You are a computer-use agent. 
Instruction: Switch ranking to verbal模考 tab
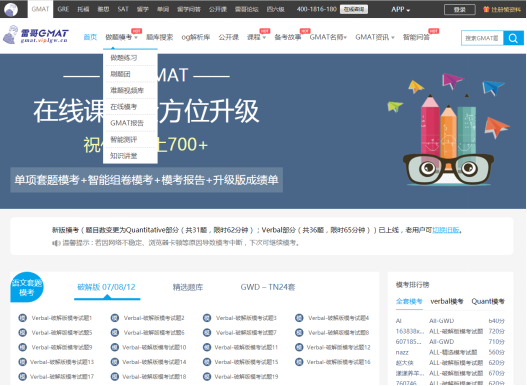click(447, 301)
